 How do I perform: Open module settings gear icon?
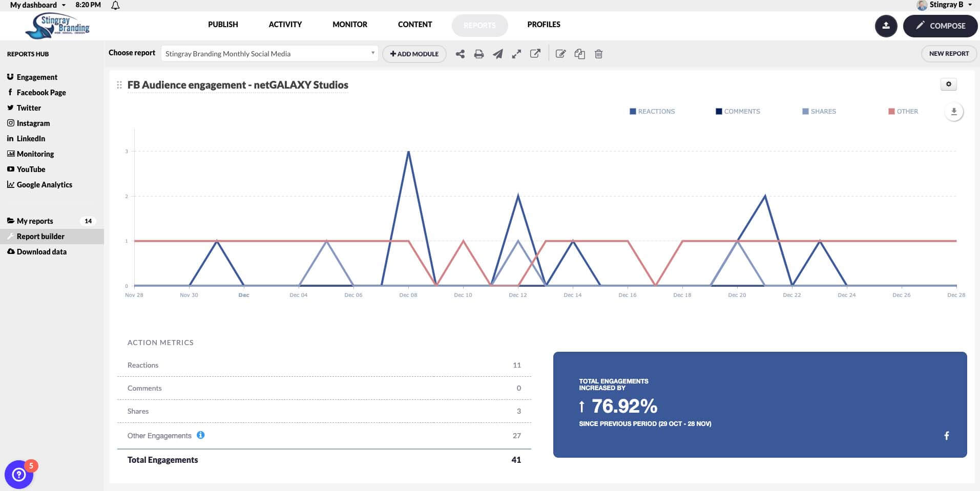(x=949, y=84)
